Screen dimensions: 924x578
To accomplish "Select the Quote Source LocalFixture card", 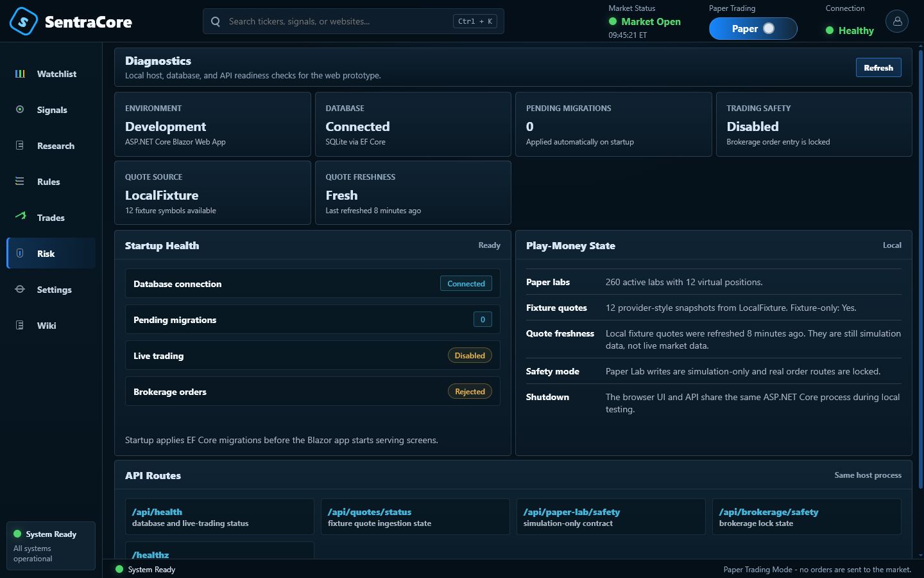I will pyautogui.click(x=212, y=193).
